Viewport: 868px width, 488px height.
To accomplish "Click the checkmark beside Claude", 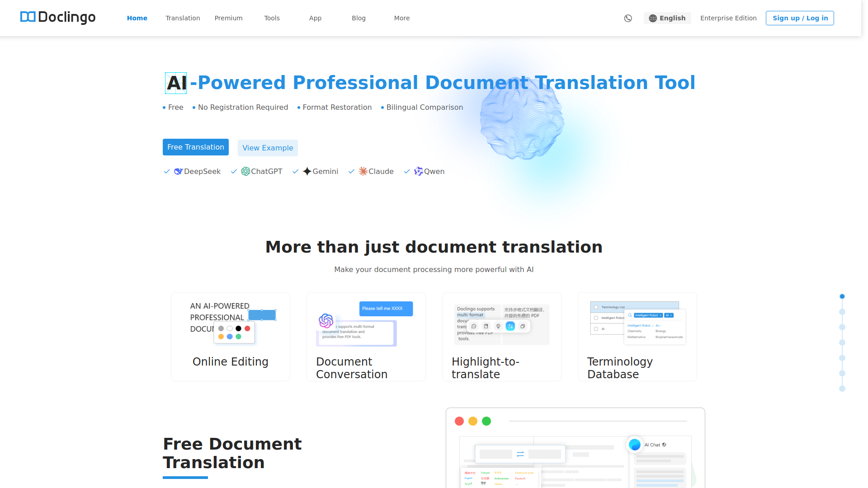I will (x=351, y=171).
